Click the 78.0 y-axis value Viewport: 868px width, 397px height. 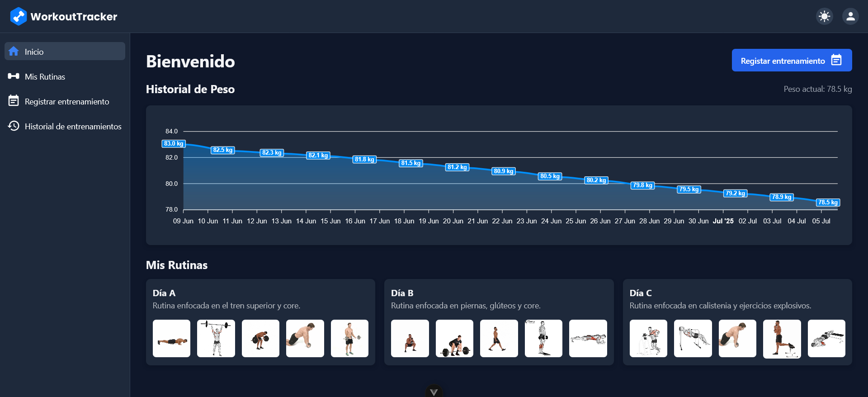coord(171,209)
